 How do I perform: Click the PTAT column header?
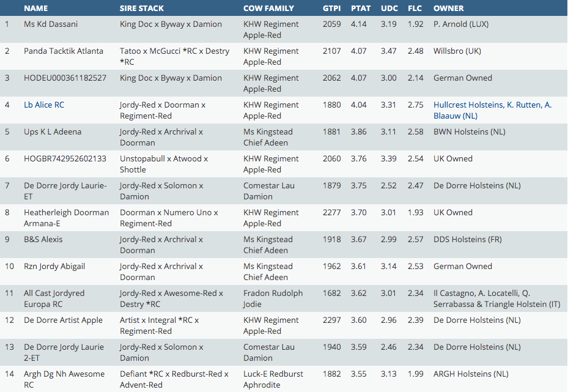pos(361,9)
